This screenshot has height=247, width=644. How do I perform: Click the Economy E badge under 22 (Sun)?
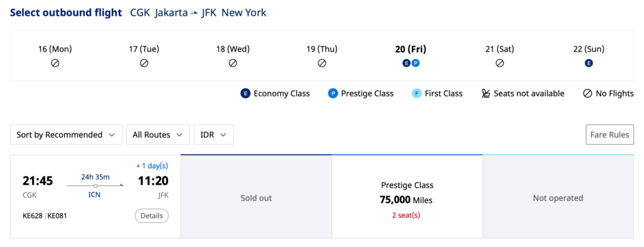pos(589,64)
